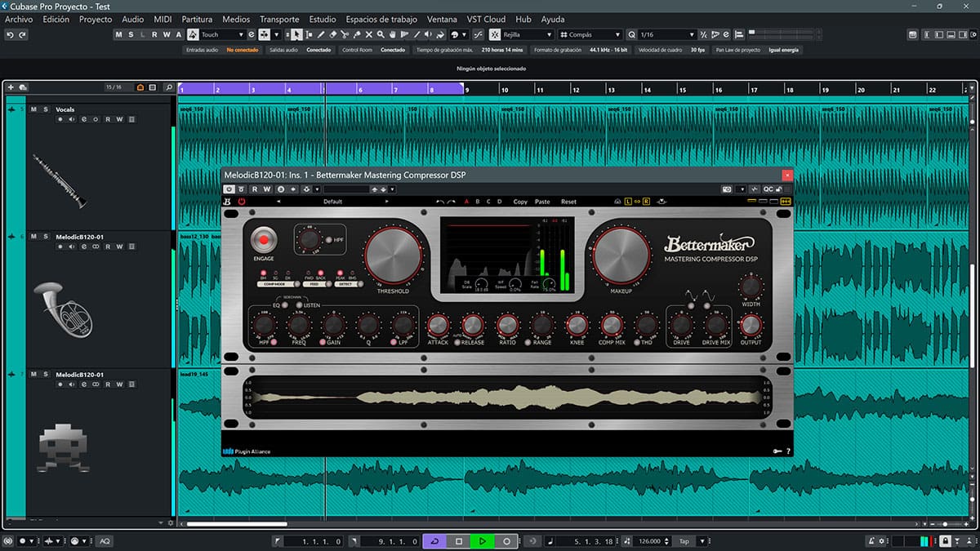Select the Split scissors tool

coord(345,35)
